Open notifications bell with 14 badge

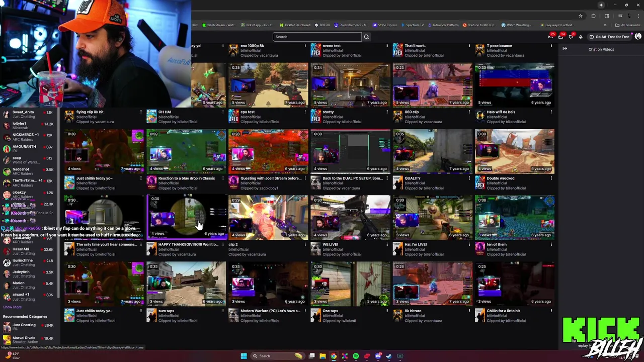coord(560,37)
